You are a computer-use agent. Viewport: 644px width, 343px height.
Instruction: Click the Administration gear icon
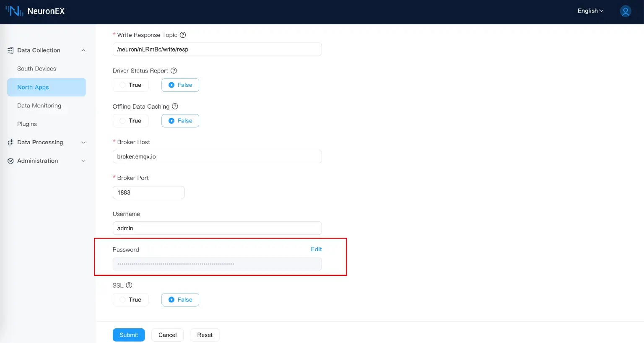point(10,161)
